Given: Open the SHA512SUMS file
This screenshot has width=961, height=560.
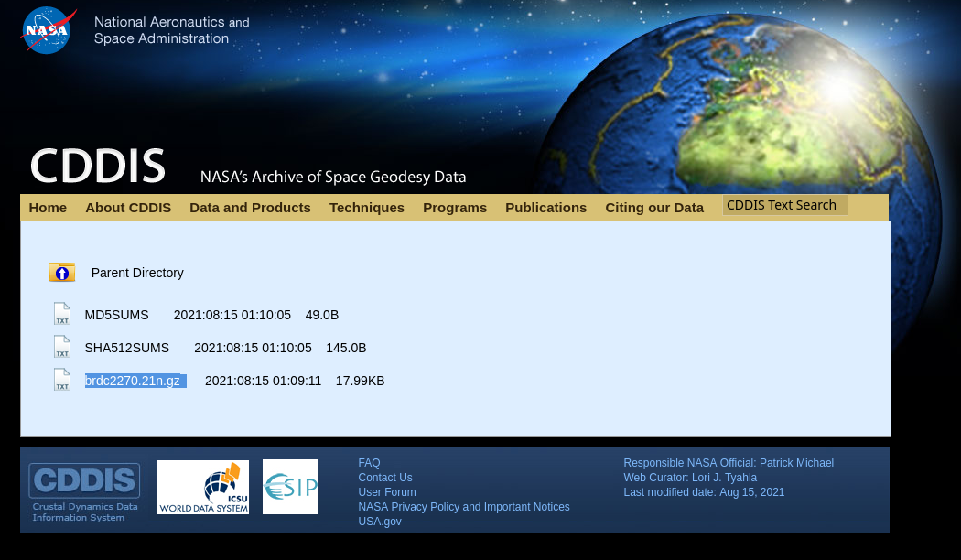Looking at the screenshot, I should coord(126,348).
